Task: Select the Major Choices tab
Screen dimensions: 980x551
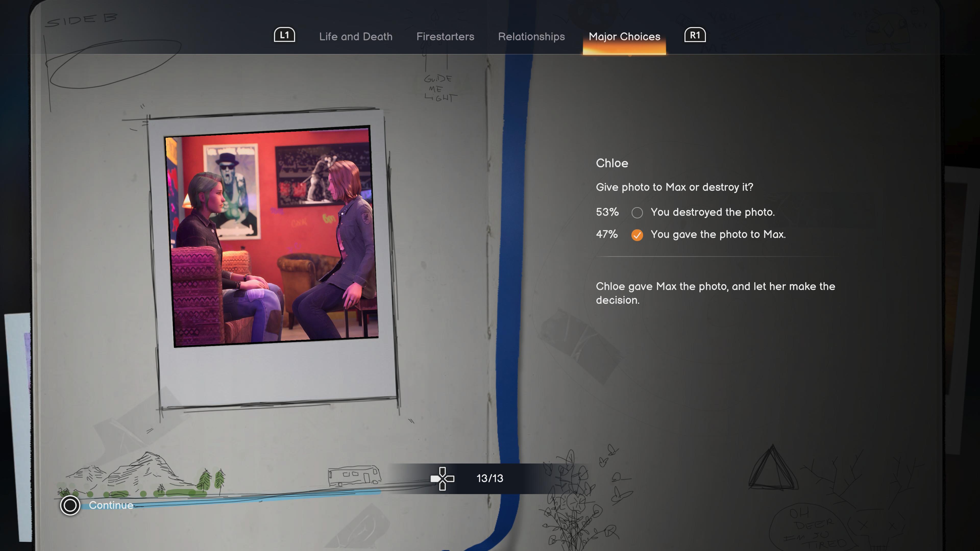Action: 624,36
